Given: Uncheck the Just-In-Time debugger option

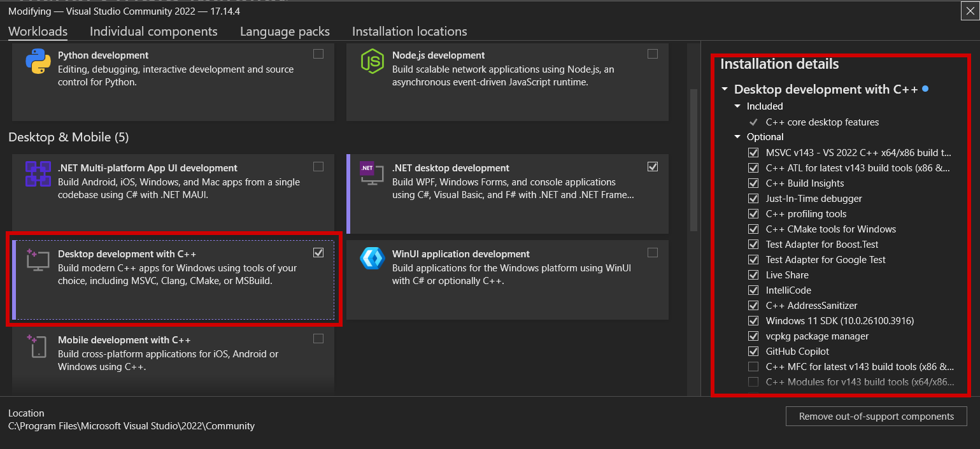Looking at the screenshot, I should [x=753, y=199].
